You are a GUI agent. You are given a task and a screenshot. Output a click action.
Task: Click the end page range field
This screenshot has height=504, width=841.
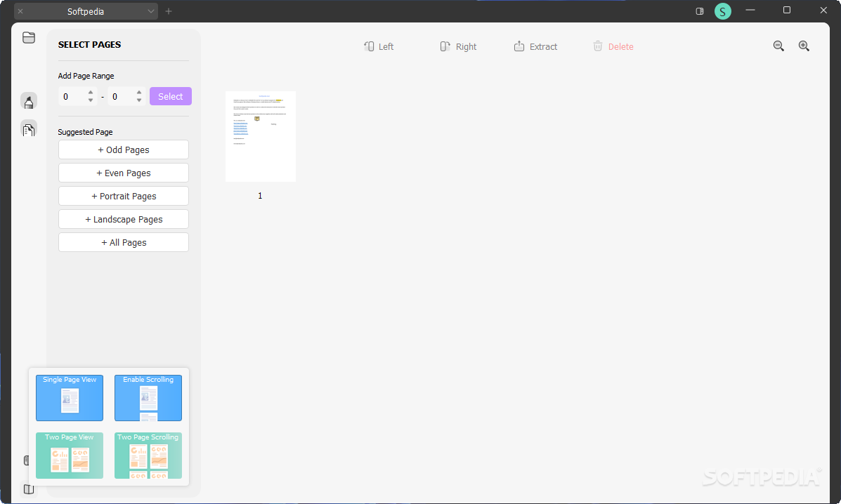[x=122, y=96]
